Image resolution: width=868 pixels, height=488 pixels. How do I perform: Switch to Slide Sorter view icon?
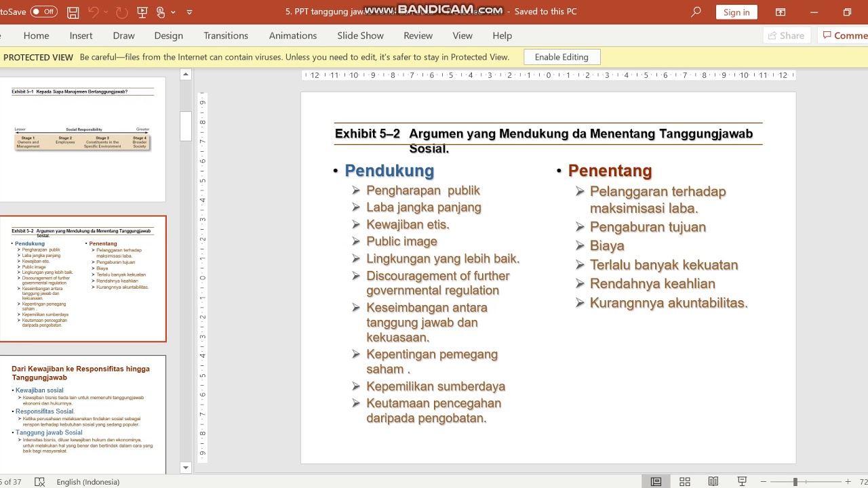(685, 482)
